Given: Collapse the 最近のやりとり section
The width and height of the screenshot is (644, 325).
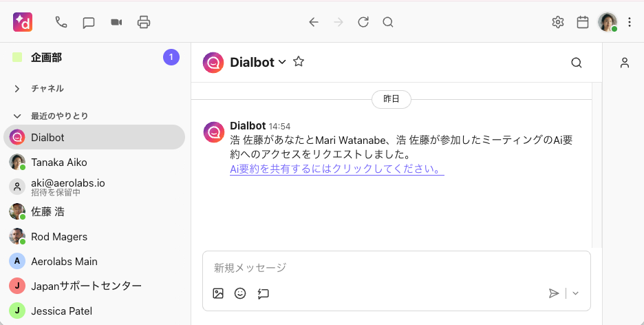Looking at the screenshot, I should point(17,116).
